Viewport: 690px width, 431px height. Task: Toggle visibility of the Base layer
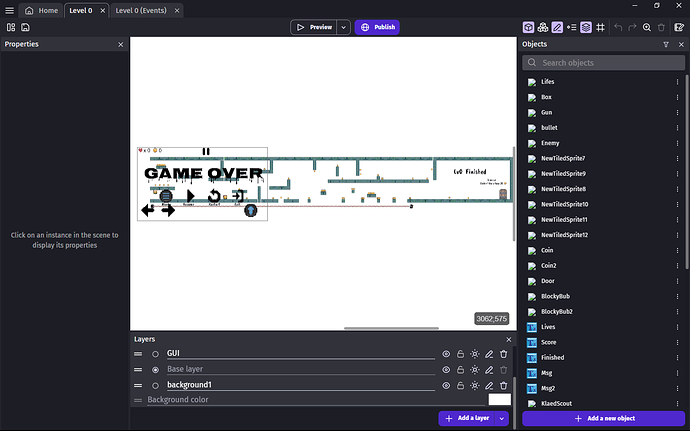(x=446, y=370)
